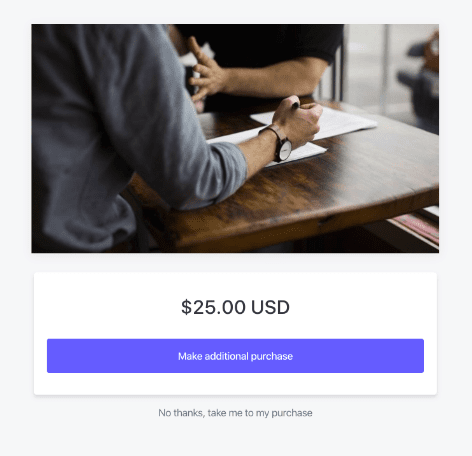Open the product photo of people at table
The image size is (472, 456).
[235, 138]
